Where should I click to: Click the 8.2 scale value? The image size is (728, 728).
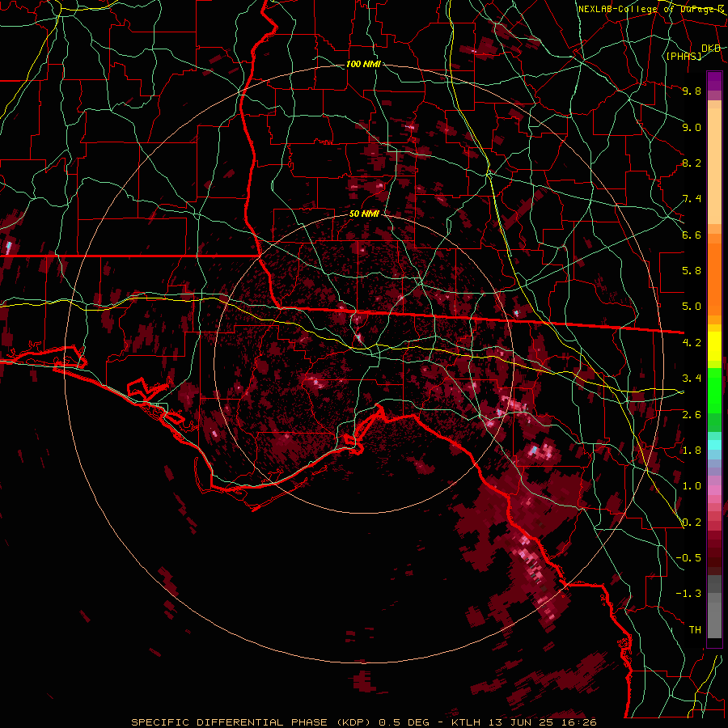[x=692, y=163]
